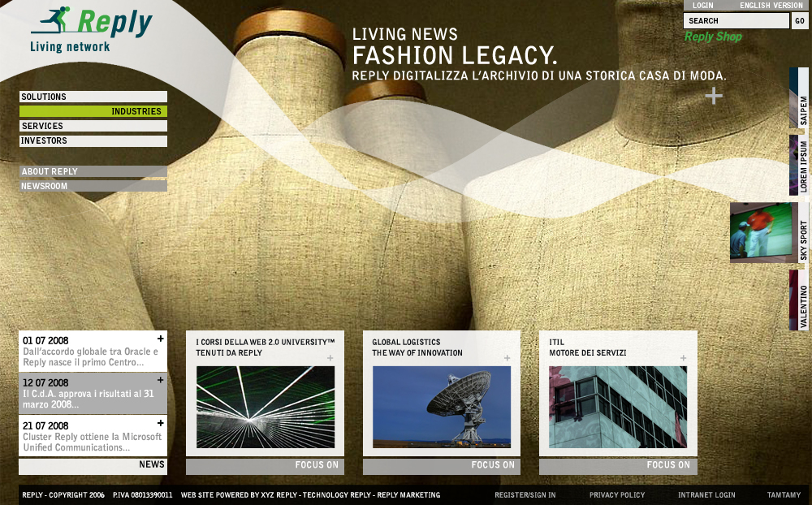Screen dimensions: 812x505
Task: Expand the 12 07 2008 news item plus
Action: pyautogui.click(x=161, y=380)
